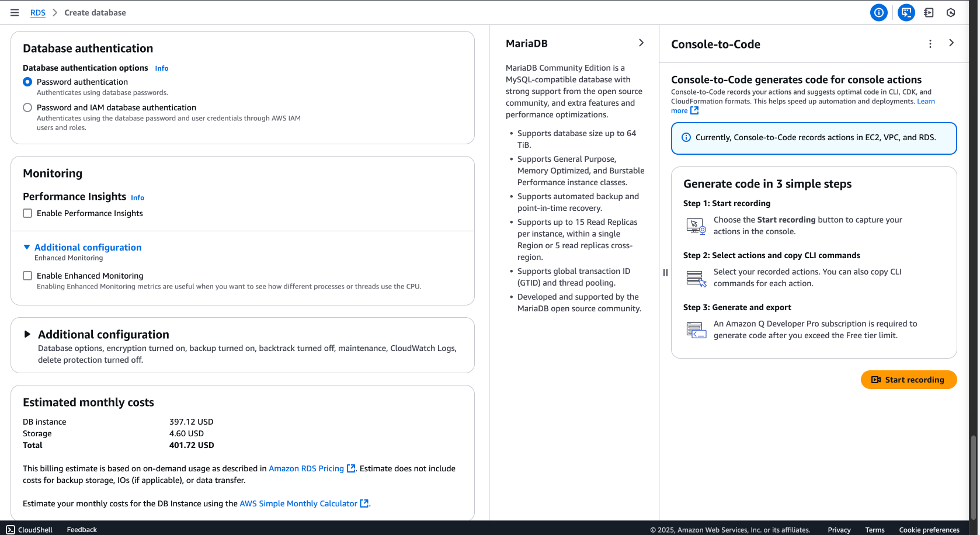Open the Privacy footer link

(x=839, y=530)
